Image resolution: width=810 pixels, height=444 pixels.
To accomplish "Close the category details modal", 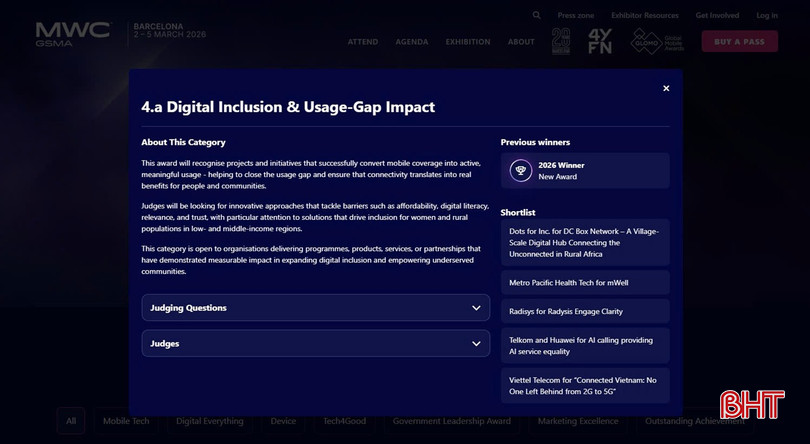I will [666, 89].
